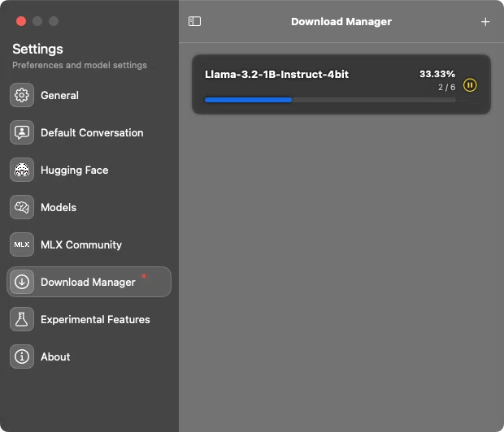Click the Settings heading in sidebar

(x=37, y=50)
